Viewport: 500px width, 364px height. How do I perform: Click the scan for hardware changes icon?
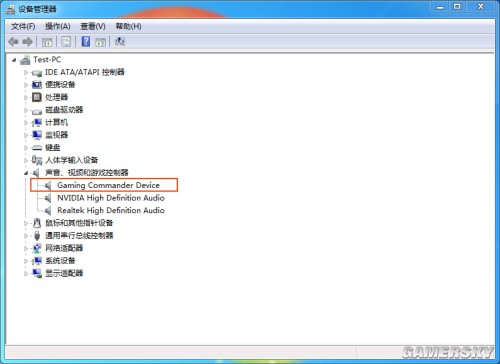pos(120,41)
